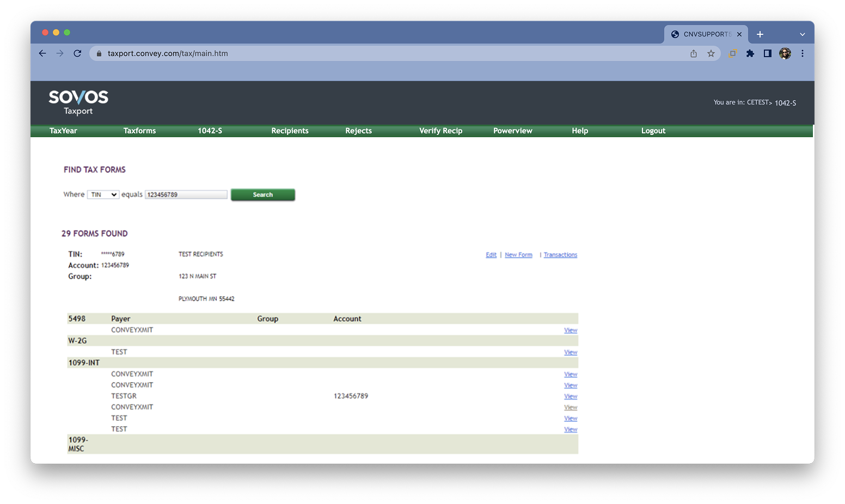845x504 pixels.
Task: Open the Verify Recip menu
Action: tap(440, 131)
